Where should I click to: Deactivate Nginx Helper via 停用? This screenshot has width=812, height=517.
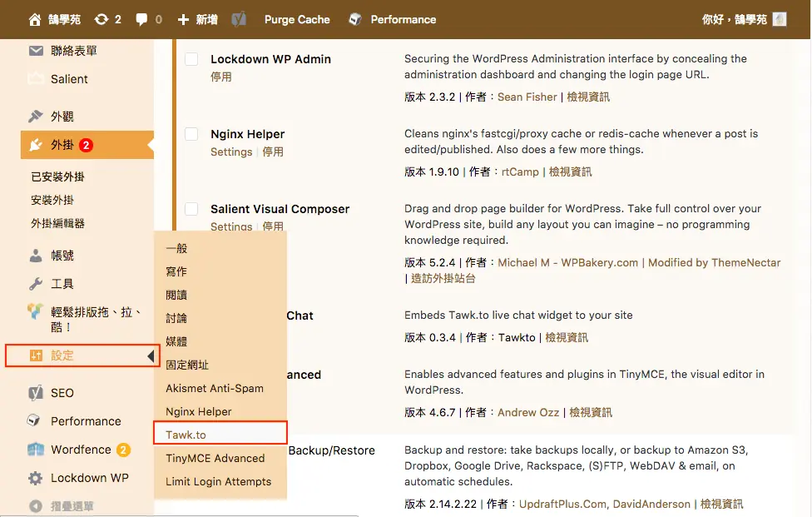(273, 152)
